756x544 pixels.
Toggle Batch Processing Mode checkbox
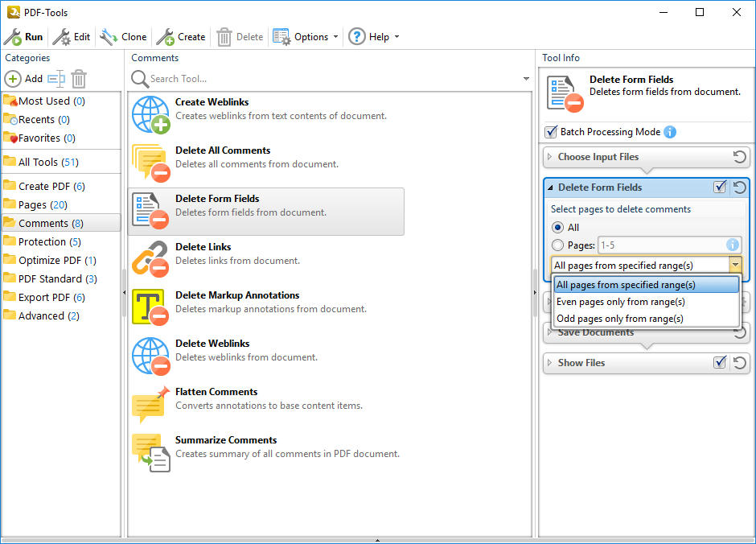pos(551,132)
